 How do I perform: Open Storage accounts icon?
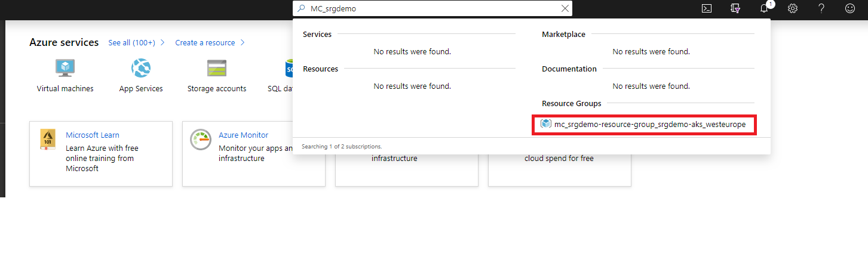(x=217, y=68)
